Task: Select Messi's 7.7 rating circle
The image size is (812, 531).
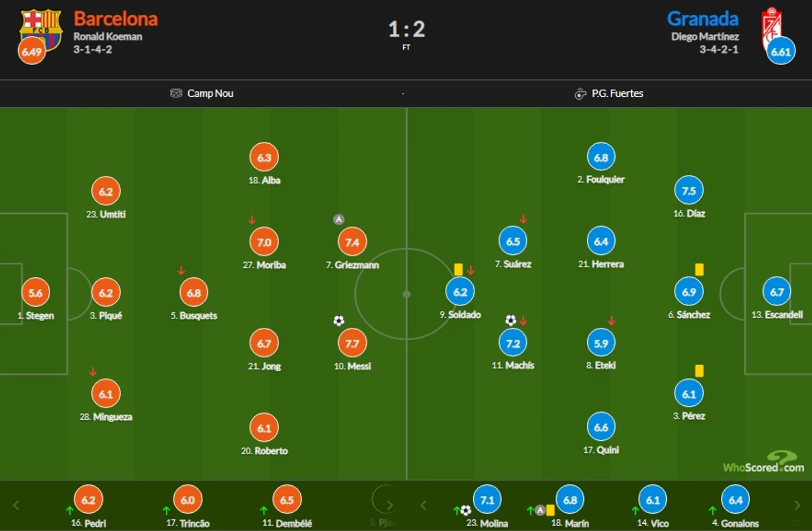Action: point(352,343)
